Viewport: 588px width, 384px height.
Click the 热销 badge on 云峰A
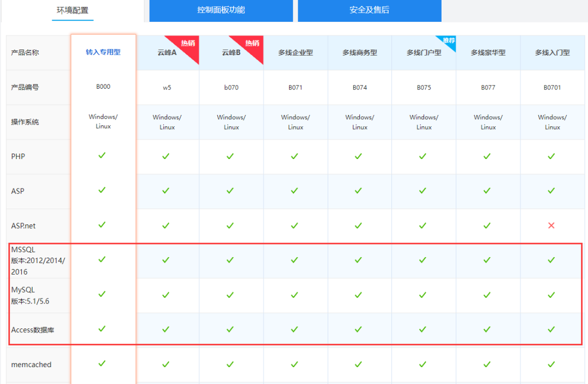pyautogui.click(x=188, y=44)
